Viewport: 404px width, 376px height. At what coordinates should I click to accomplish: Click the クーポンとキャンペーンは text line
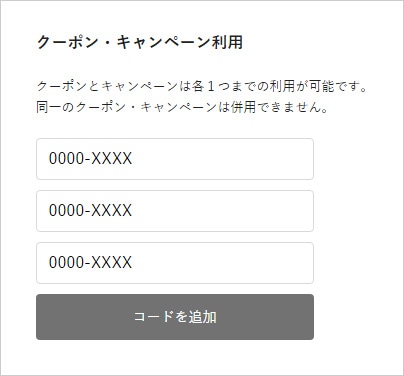(202, 86)
